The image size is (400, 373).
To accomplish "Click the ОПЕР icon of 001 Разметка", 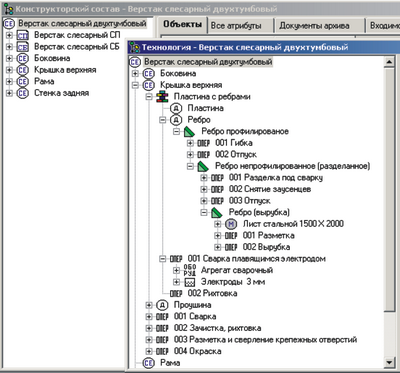I will click(231, 236).
